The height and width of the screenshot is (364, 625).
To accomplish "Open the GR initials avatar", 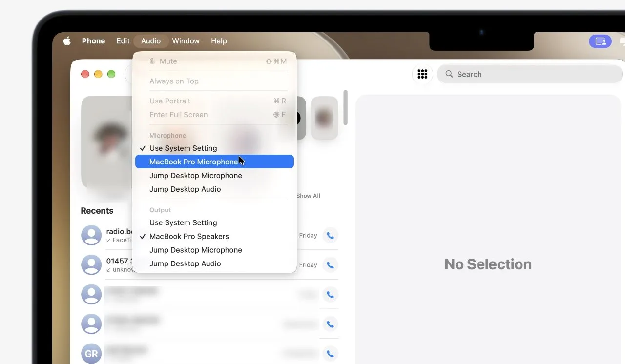I will 91,354.
